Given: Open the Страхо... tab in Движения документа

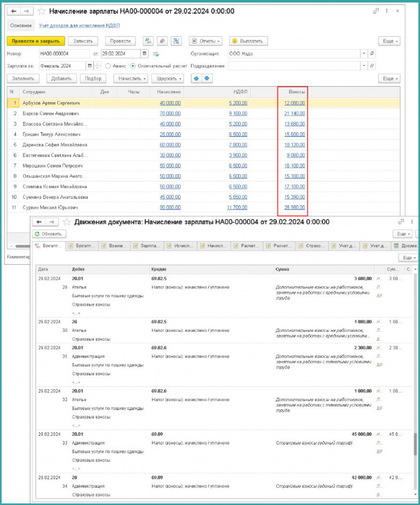Looking at the screenshot, I should [x=312, y=246].
